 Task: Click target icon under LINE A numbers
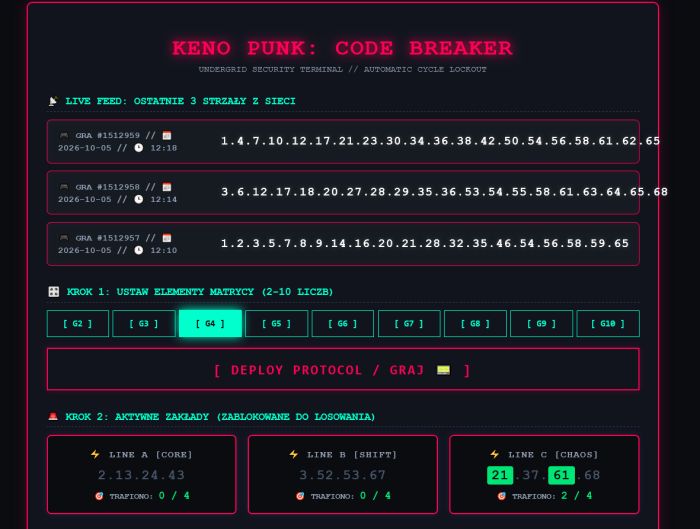coord(99,496)
